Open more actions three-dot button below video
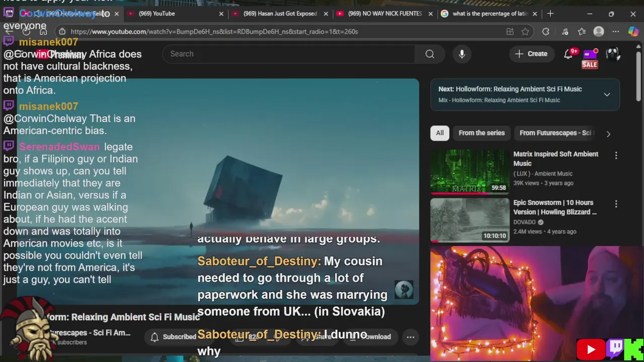The height and width of the screenshot is (362, 644). pyautogui.click(x=411, y=337)
